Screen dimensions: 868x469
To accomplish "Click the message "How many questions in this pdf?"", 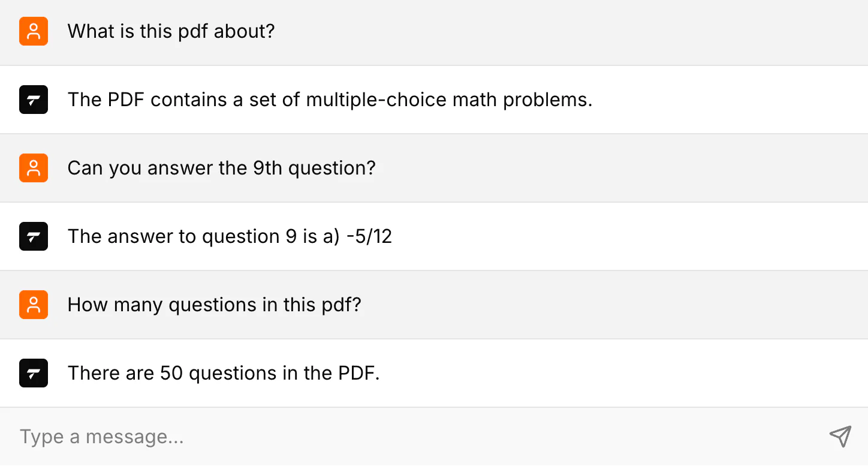I will click(214, 305).
